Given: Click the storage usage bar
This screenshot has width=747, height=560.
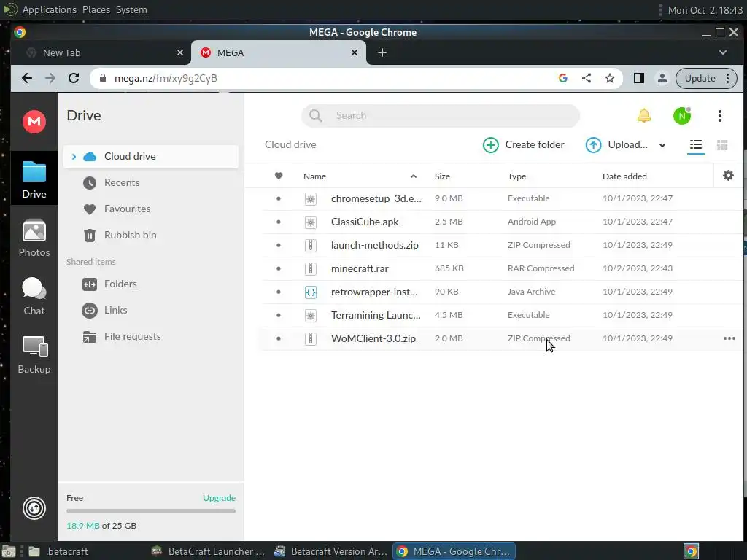Looking at the screenshot, I should point(150,511).
